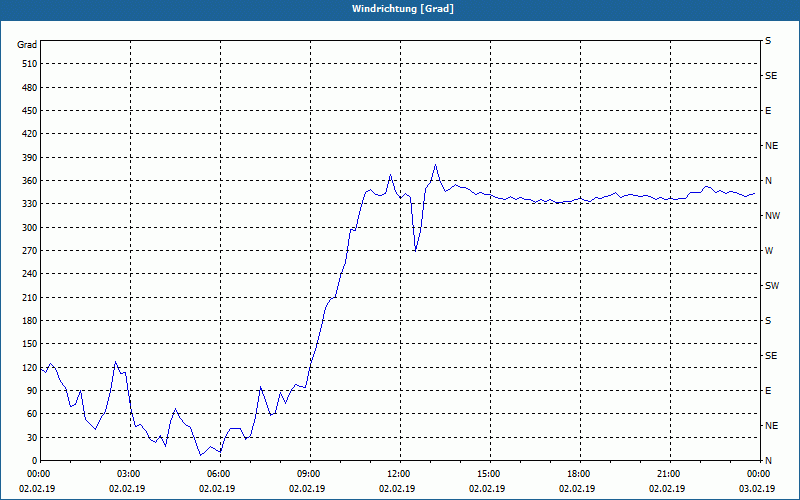Click the y-axis value "30"

(32, 437)
